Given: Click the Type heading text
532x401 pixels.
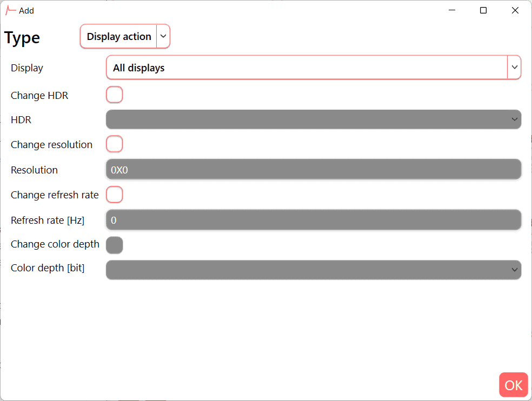Looking at the screenshot, I should coord(22,38).
